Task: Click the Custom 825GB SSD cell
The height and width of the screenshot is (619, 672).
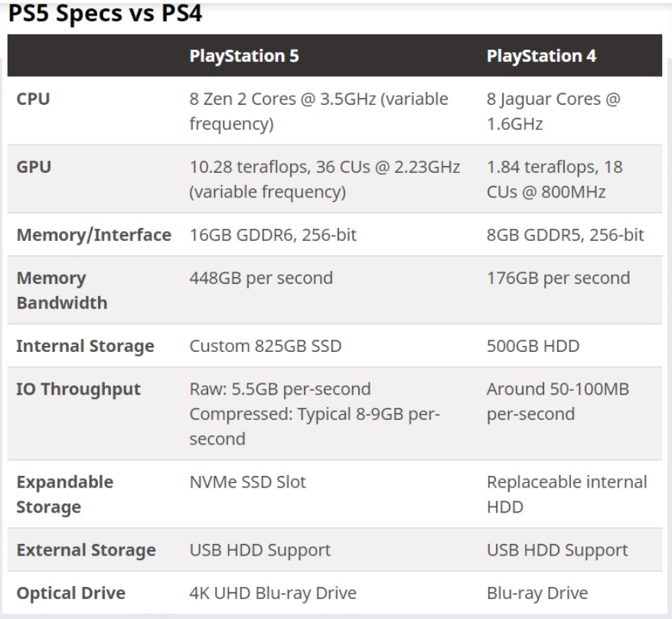Action: point(265,346)
